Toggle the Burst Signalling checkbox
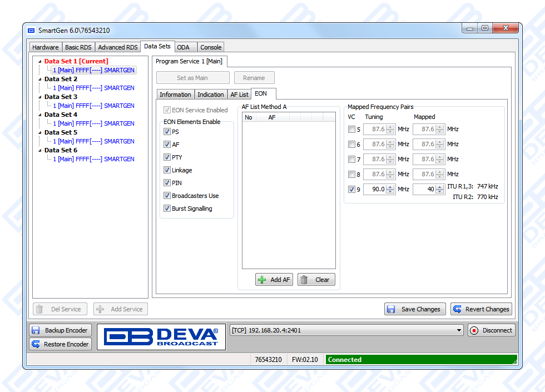 [167, 209]
